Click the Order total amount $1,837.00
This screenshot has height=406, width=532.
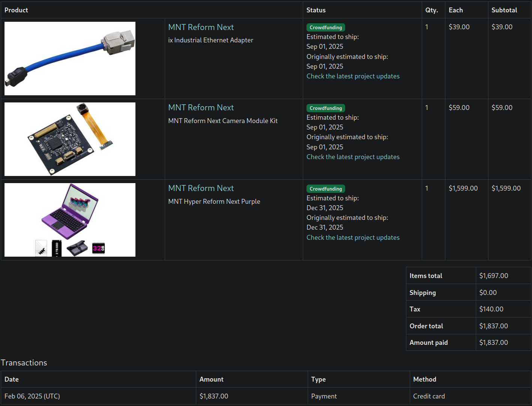coord(493,326)
